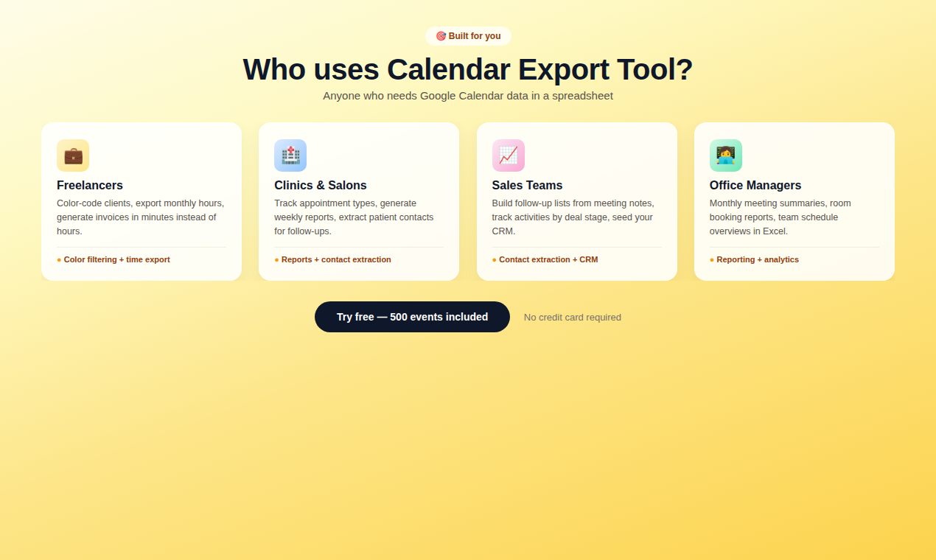The height and width of the screenshot is (560, 936).
Task: Select the Sales Teams card
Action: (x=576, y=201)
